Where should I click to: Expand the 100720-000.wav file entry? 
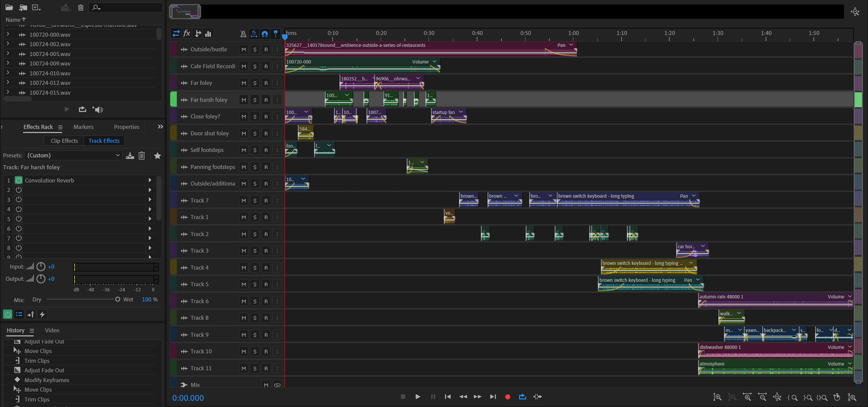(8, 34)
